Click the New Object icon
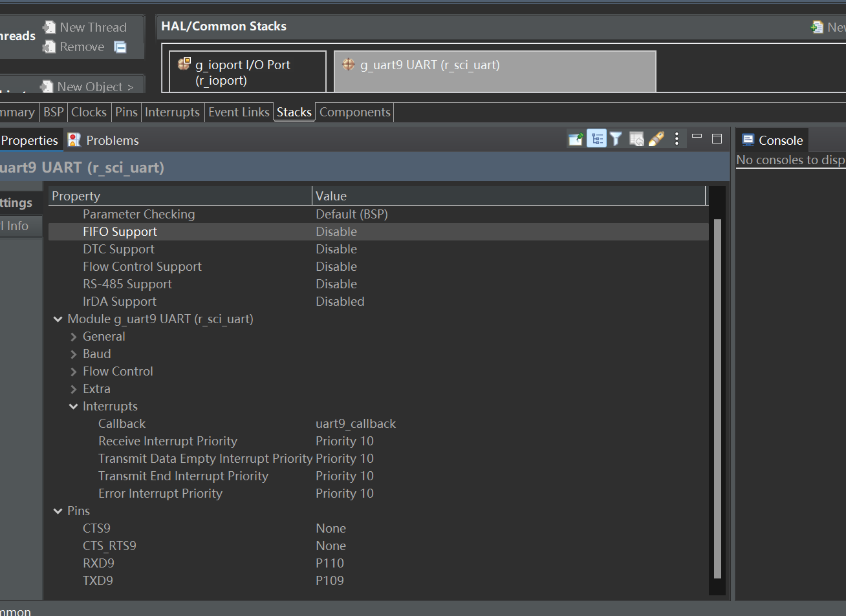846x616 pixels. pyautogui.click(x=47, y=87)
